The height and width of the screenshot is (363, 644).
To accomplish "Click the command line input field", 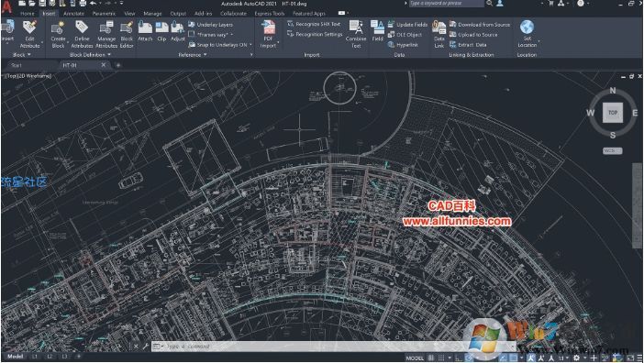I will [x=333, y=346].
